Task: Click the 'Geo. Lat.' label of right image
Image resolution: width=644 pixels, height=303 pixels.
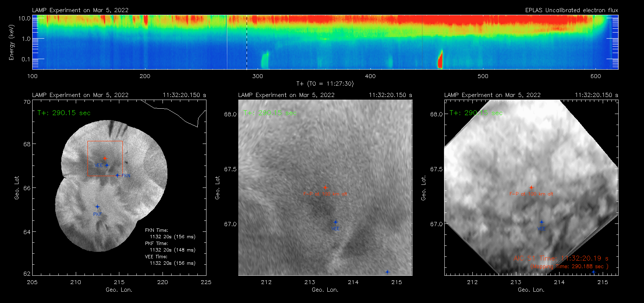Action: point(424,187)
